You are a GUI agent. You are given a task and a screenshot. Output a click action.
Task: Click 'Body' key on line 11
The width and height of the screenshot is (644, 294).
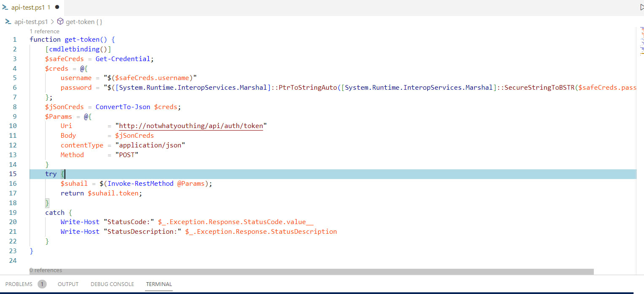(68, 136)
